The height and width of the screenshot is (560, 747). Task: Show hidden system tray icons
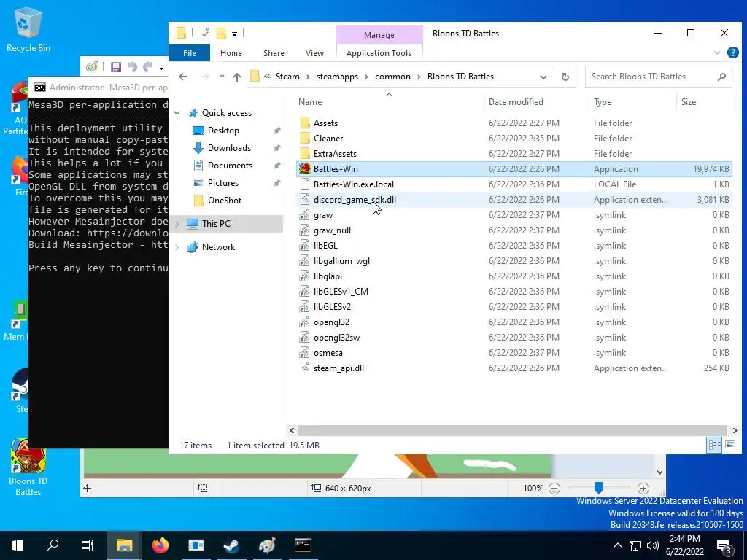coord(617,545)
